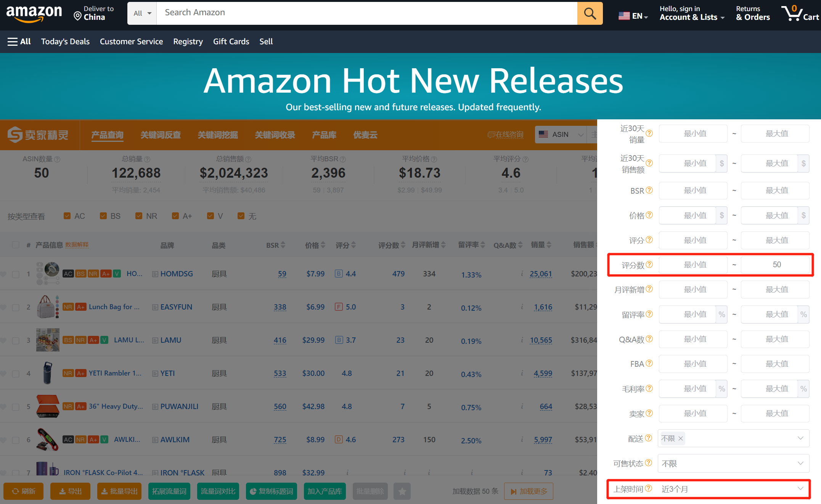Click the 导出 export button
The height and width of the screenshot is (504, 821).
(x=70, y=491)
